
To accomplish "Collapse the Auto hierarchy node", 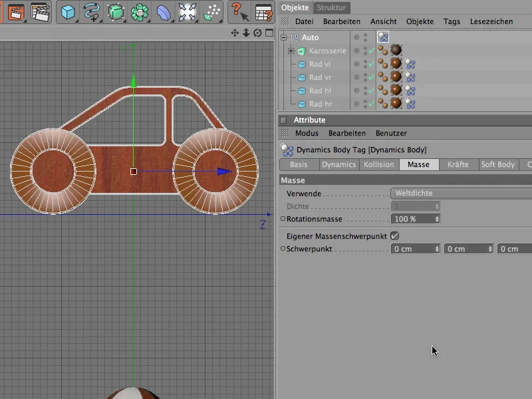I will (x=284, y=38).
